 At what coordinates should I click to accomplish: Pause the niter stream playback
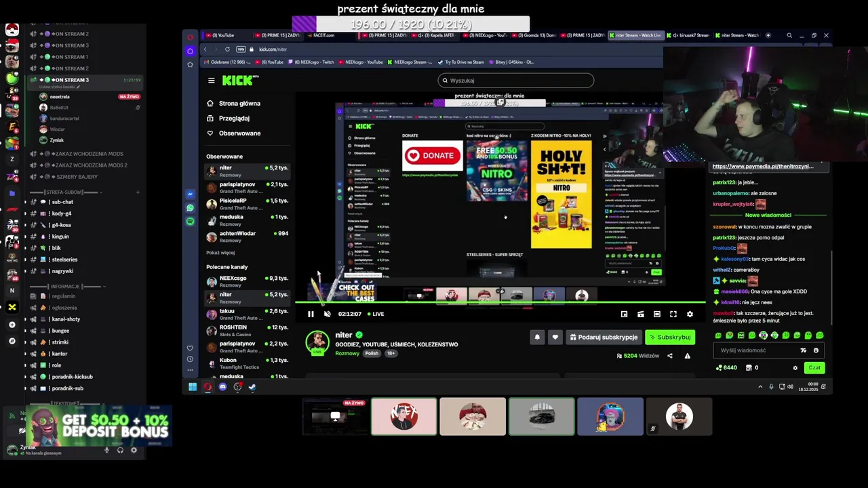pyautogui.click(x=311, y=314)
